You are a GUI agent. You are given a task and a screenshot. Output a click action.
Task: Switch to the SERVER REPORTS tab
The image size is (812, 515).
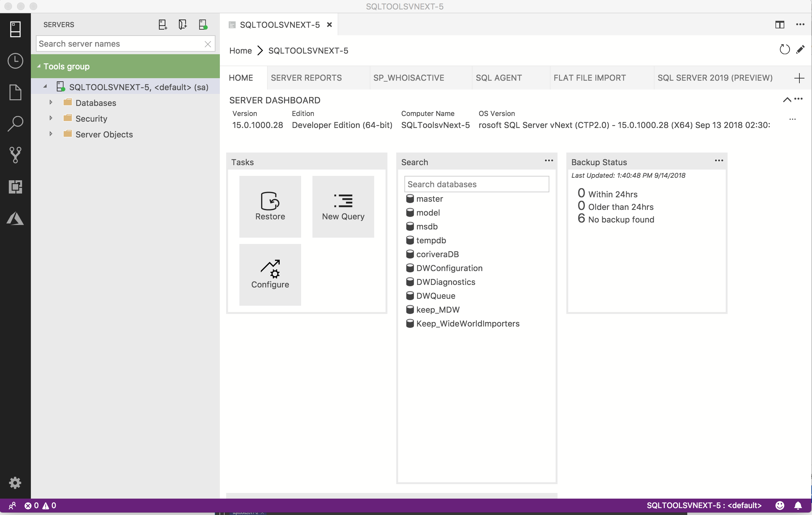click(306, 78)
